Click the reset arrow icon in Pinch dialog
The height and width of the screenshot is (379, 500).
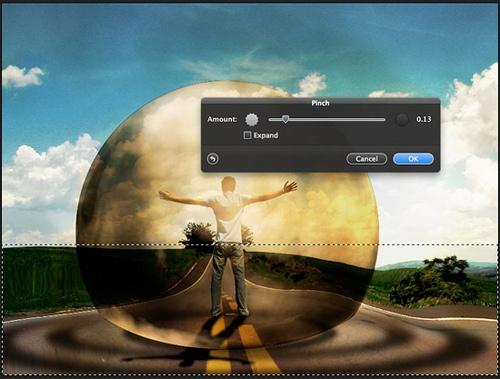point(213,159)
